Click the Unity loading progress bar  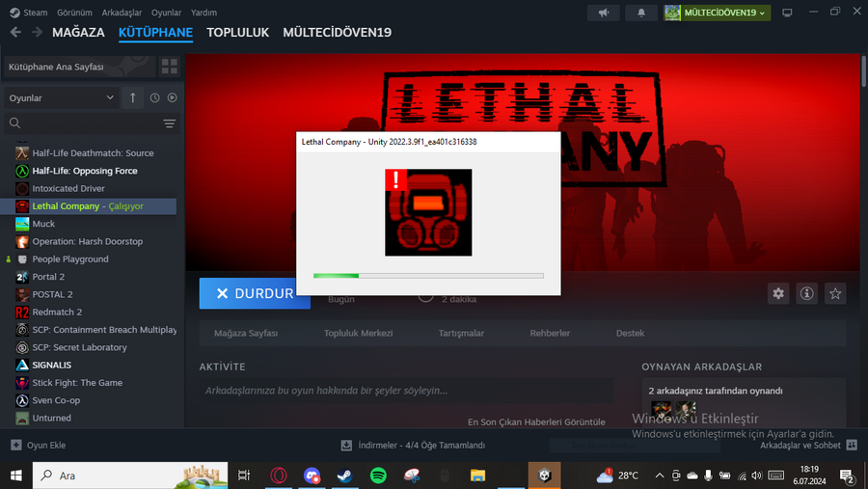tap(428, 276)
